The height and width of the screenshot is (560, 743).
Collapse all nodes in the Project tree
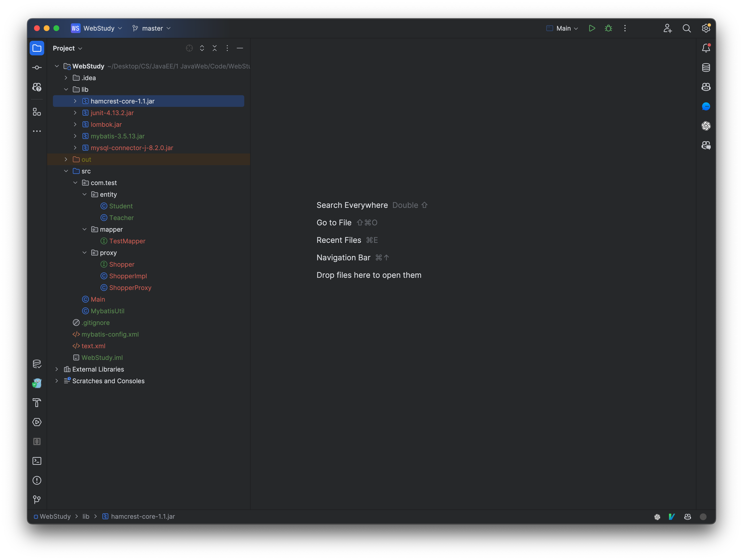coord(215,48)
